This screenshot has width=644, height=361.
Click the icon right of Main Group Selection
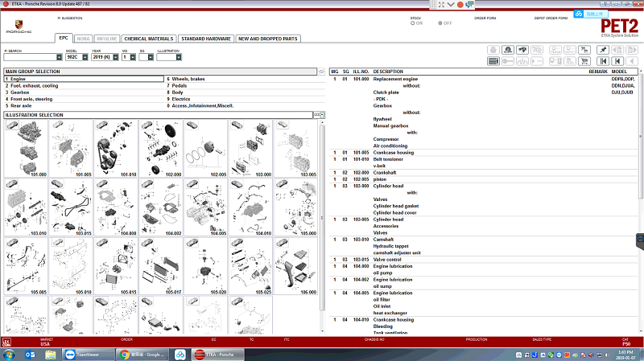click(321, 72)
